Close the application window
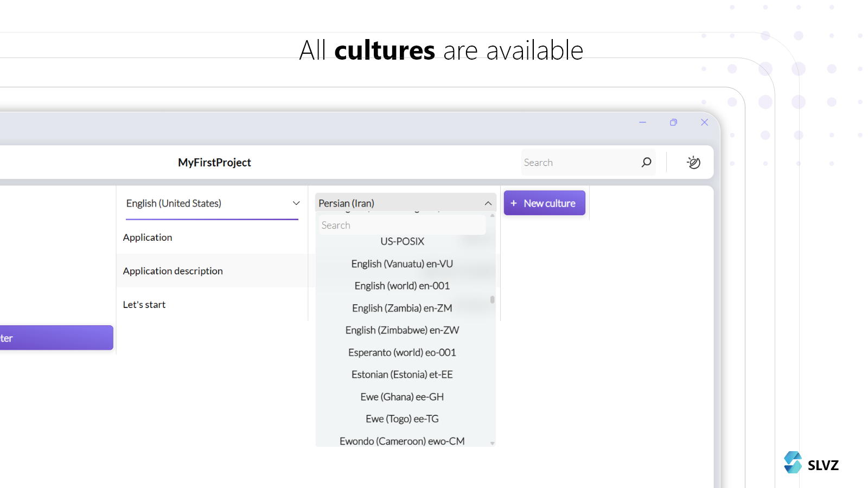868x488 pixels. point(704,123)
